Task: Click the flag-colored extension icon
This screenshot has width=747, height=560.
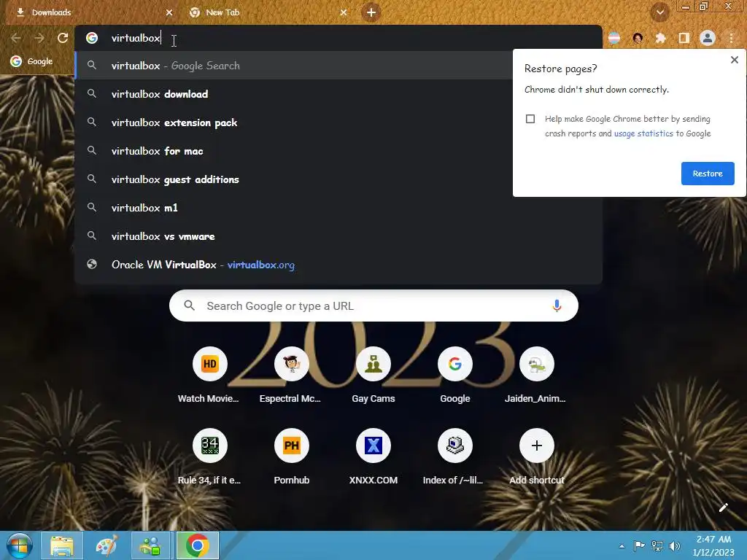Action: [614, 38]
